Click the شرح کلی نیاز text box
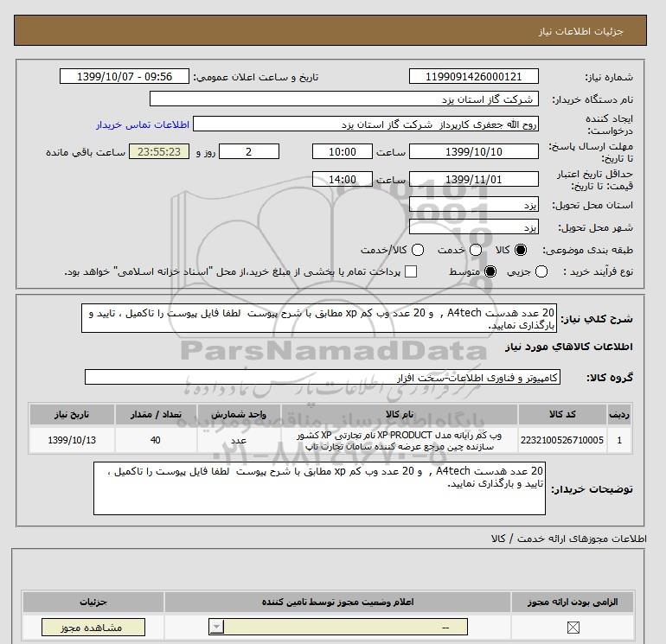 (x=319, y=318)
